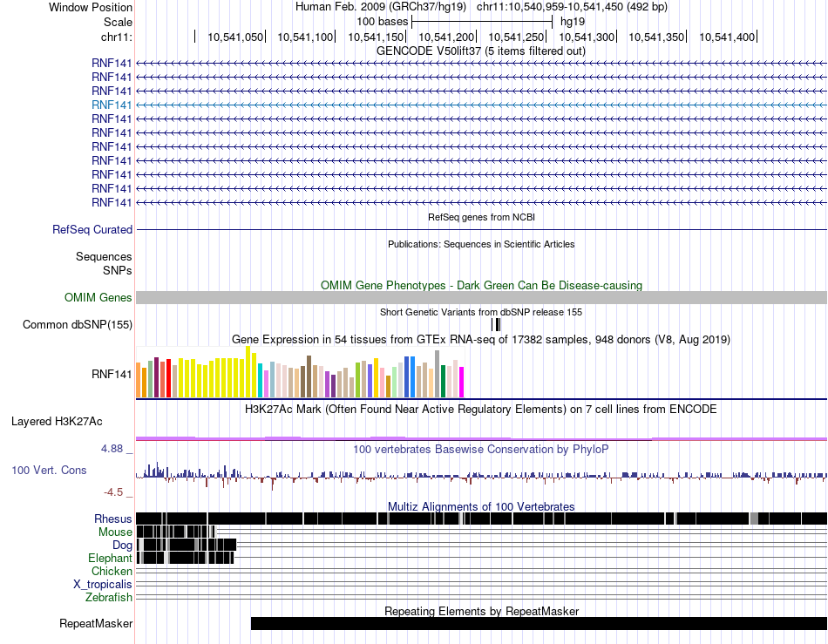Click the cyan bar in the GTEx chart
The height and width of the screenshot is (644, 828).
(261, 380)
